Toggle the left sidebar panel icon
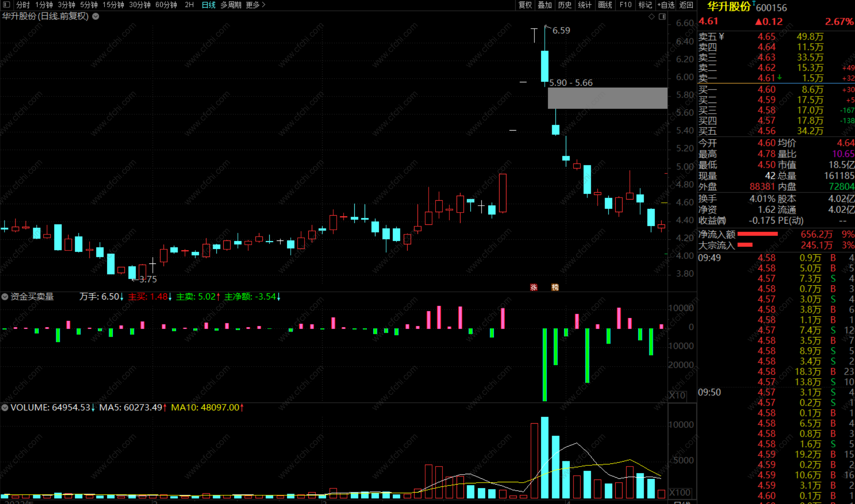 (x=6, y=5)
